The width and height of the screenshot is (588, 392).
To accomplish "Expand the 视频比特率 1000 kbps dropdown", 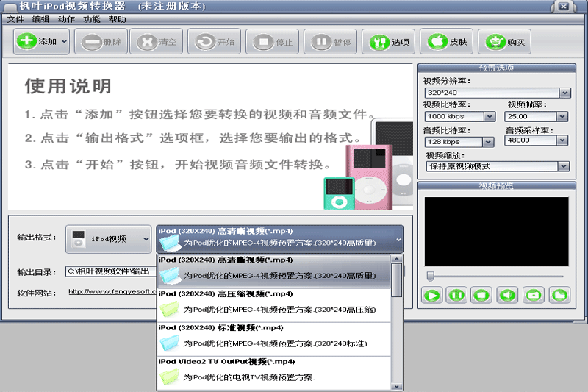I will coord(490,117).
